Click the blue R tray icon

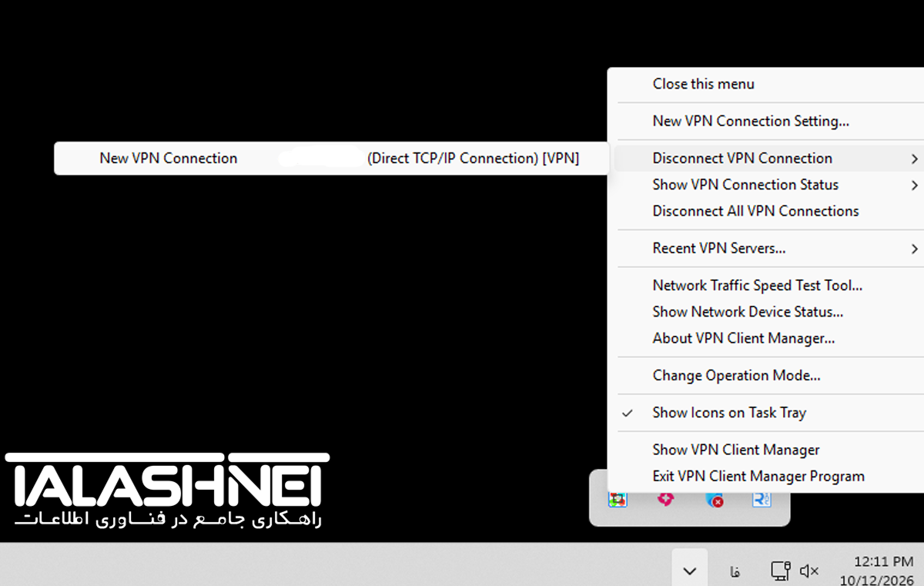coord(761,499)
